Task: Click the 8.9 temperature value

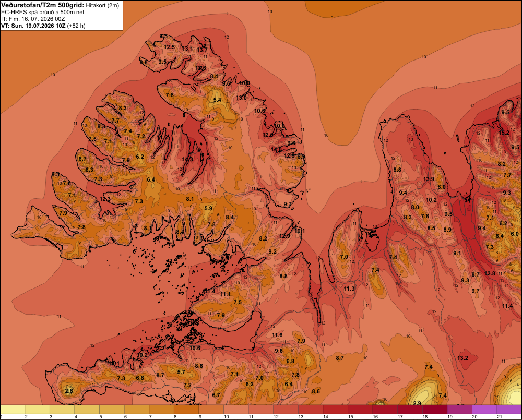Action: click(x=447, y=229)
